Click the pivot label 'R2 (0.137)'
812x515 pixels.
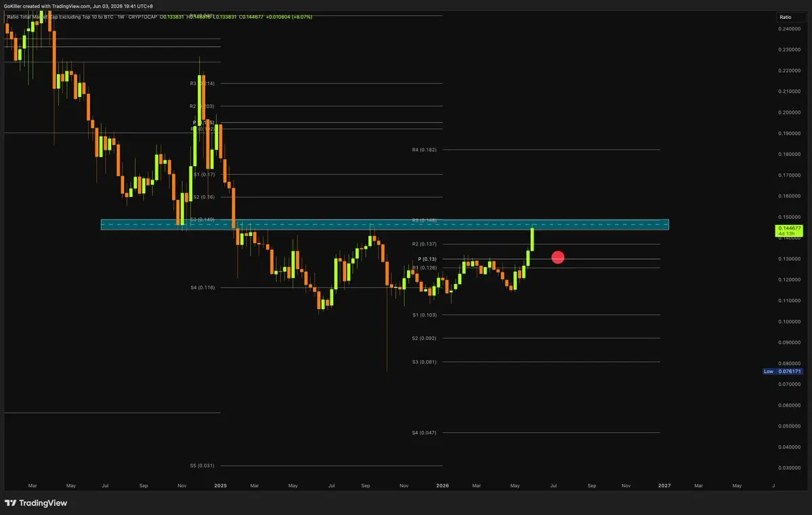click(424, 244)
